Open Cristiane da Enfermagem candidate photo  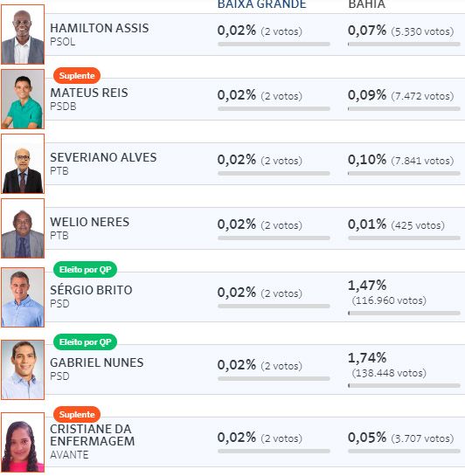click(23, 442)
